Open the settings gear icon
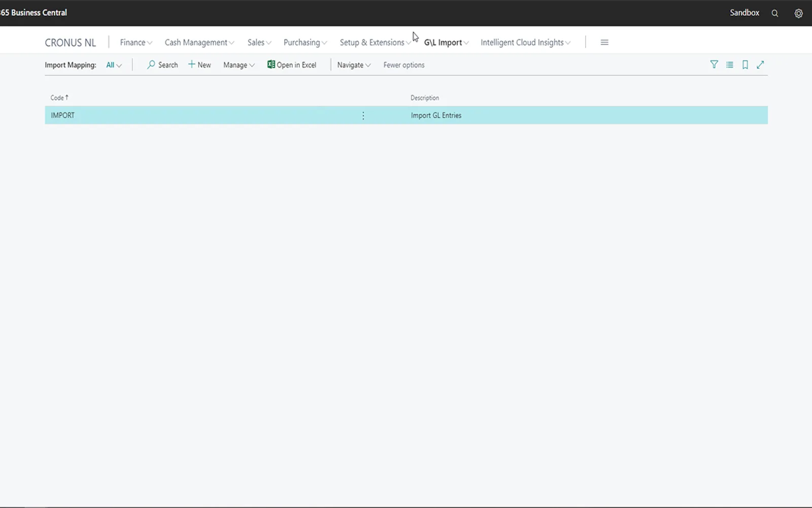 [x=798, y=13]
